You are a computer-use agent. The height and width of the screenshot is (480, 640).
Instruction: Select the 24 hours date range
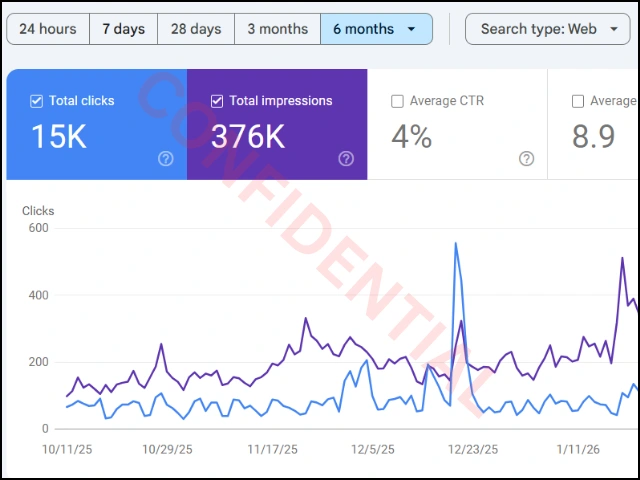[x=48, y=29]
